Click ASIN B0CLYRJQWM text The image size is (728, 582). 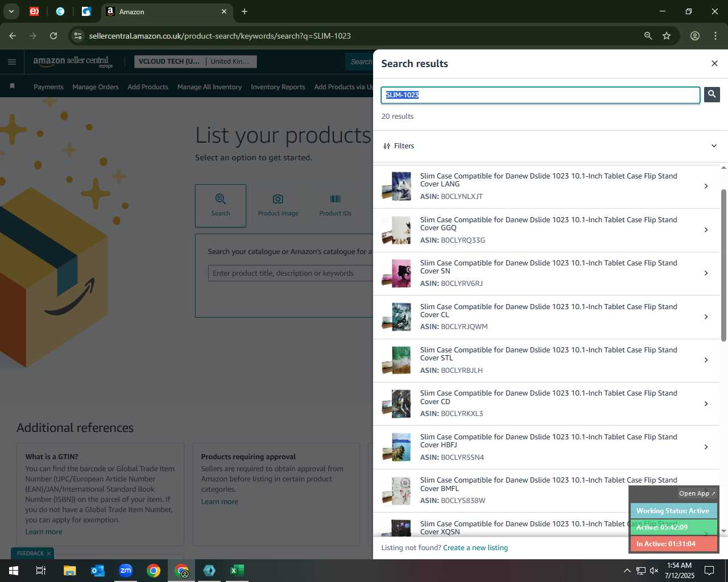click(454, 327)
